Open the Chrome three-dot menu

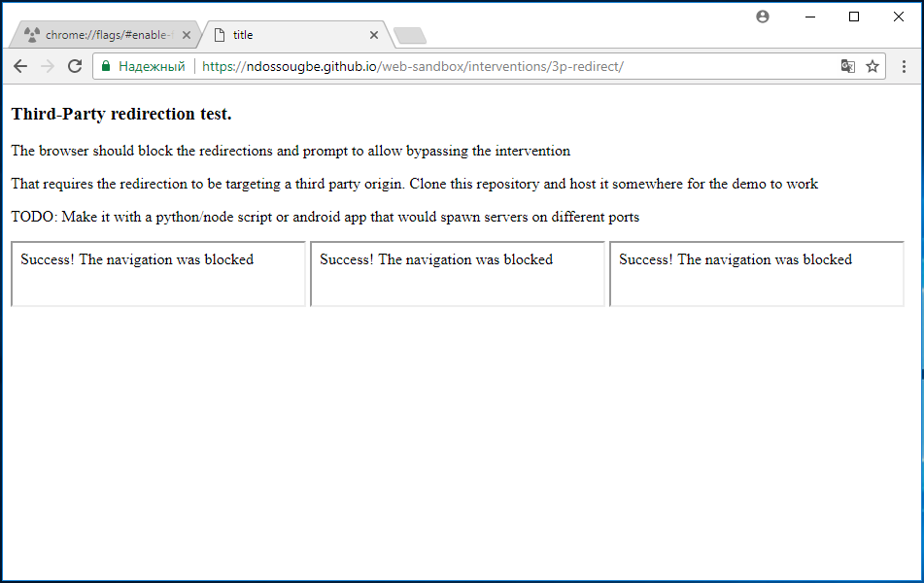904,66
